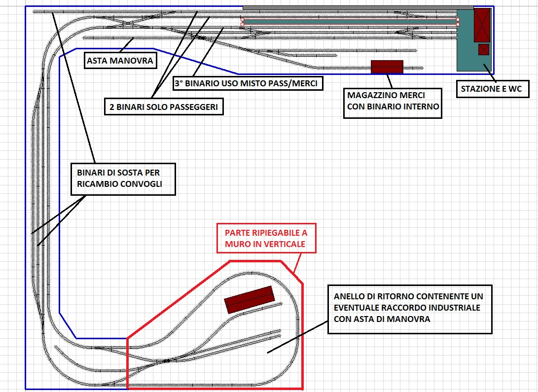Select the BINARI DI SOSTA label box
This screenshot has height=392, width=538.
[x=122, y=179]
